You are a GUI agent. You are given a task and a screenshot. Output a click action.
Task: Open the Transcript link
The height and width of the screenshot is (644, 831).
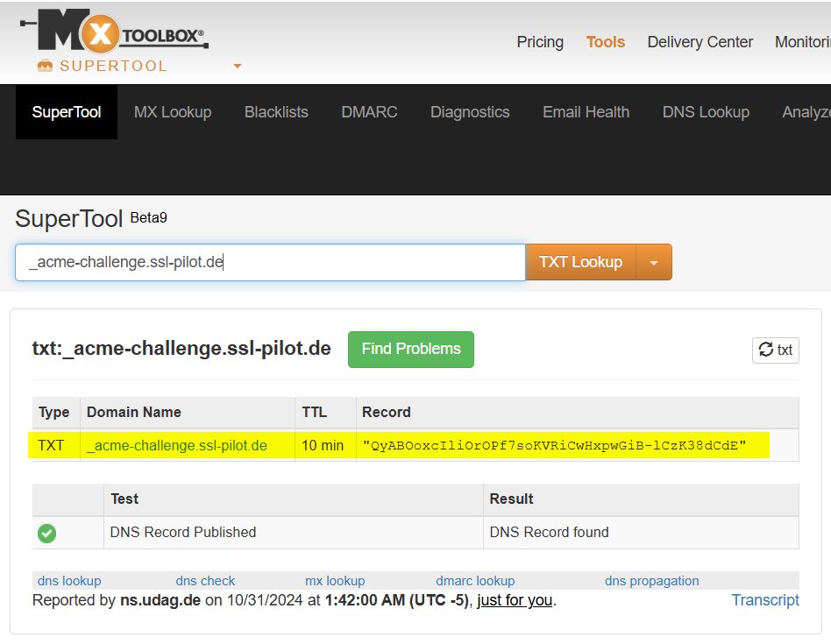(x=765, y=600)
